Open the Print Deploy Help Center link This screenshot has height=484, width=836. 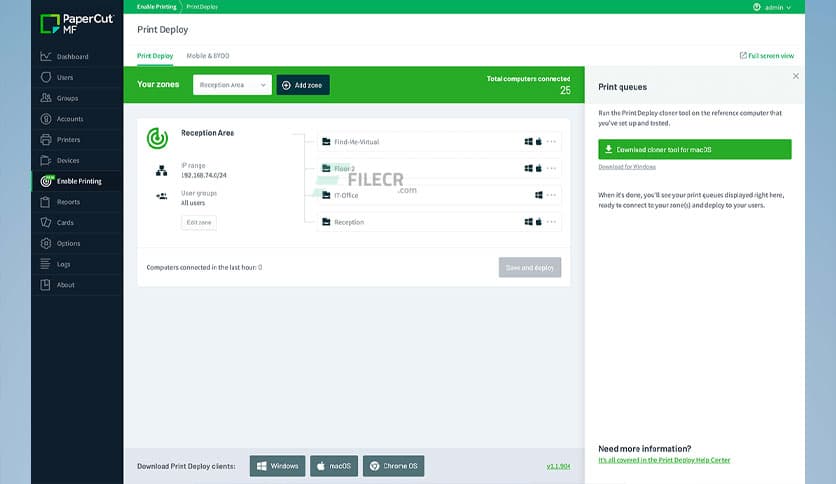click(x=664, y=460)
